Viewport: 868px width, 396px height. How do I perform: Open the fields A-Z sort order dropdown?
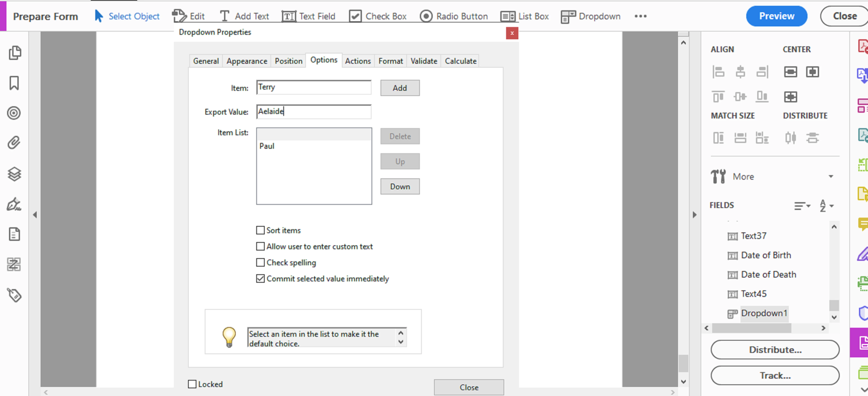(826, 206)
